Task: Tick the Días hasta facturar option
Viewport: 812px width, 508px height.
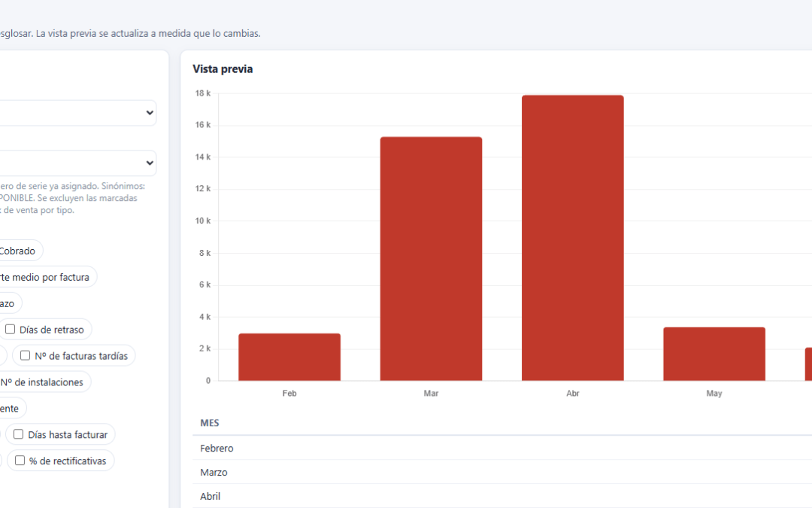Action: pyautogui.click(x=19, y=434)
